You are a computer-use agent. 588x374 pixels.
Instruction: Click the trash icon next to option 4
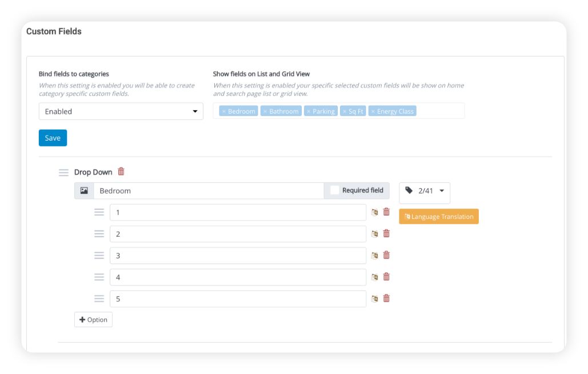point(386,277)
